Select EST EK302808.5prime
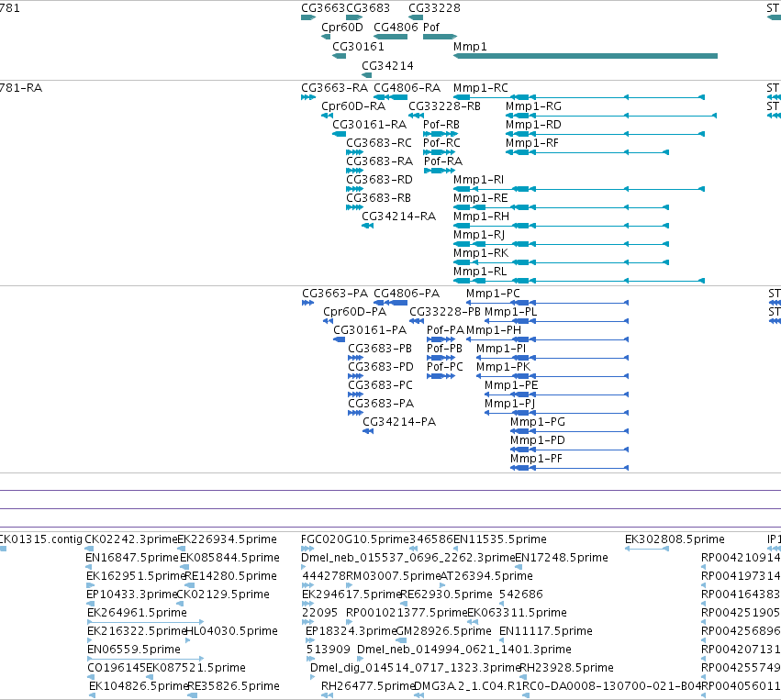The height and width of the screenshot is (700, 781). click(x=647, y=549)
